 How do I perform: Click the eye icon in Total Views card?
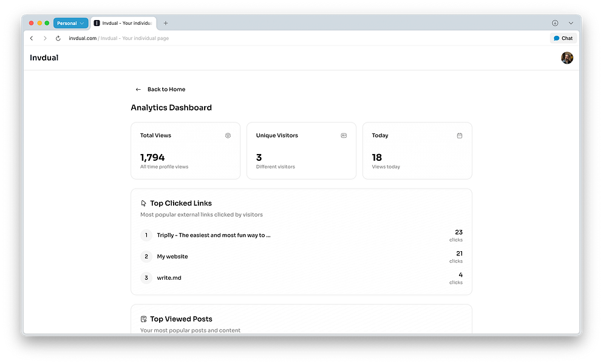[228, 136]
